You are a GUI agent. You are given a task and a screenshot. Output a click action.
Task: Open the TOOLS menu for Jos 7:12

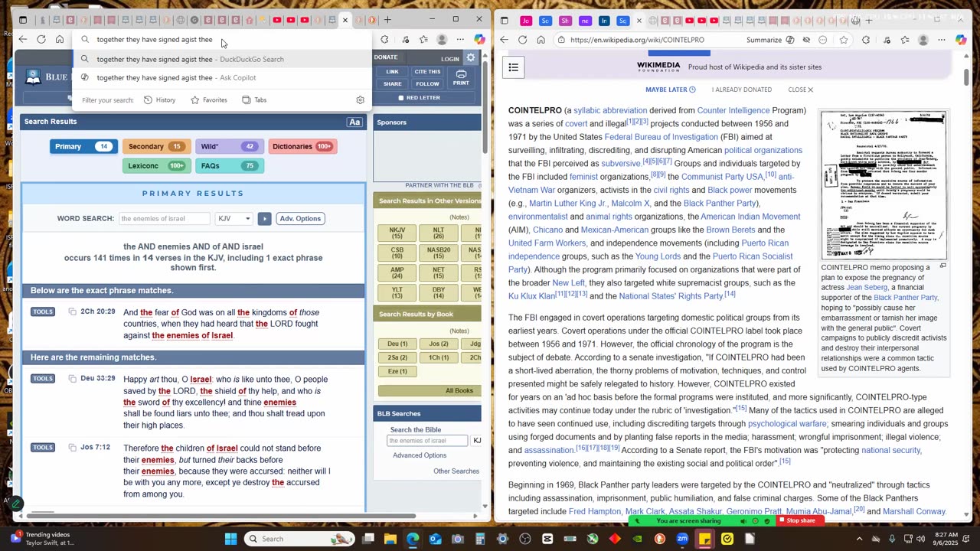point(43,447)
